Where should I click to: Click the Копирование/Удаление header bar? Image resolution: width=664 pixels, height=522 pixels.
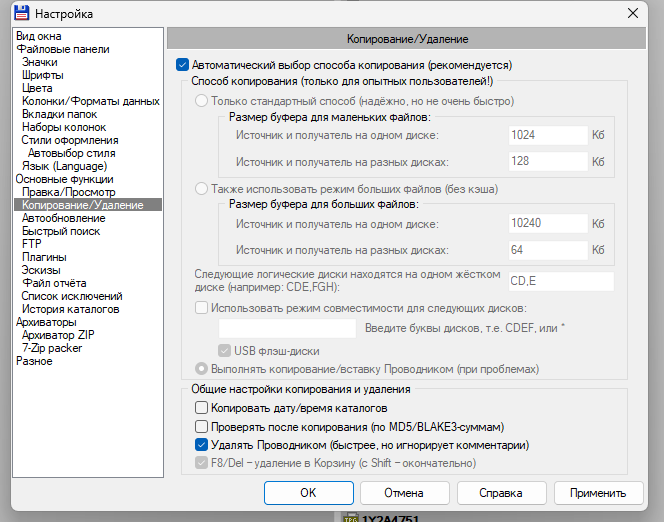(407, 39)
